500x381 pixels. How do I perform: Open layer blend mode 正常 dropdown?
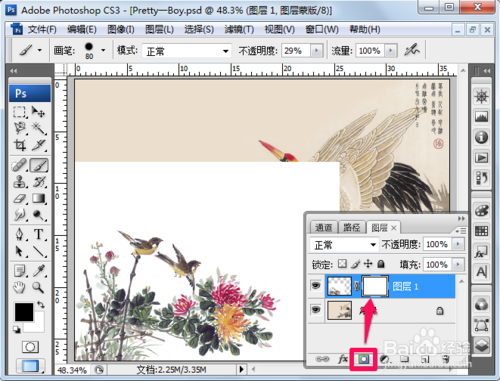(x=344, y=245)
